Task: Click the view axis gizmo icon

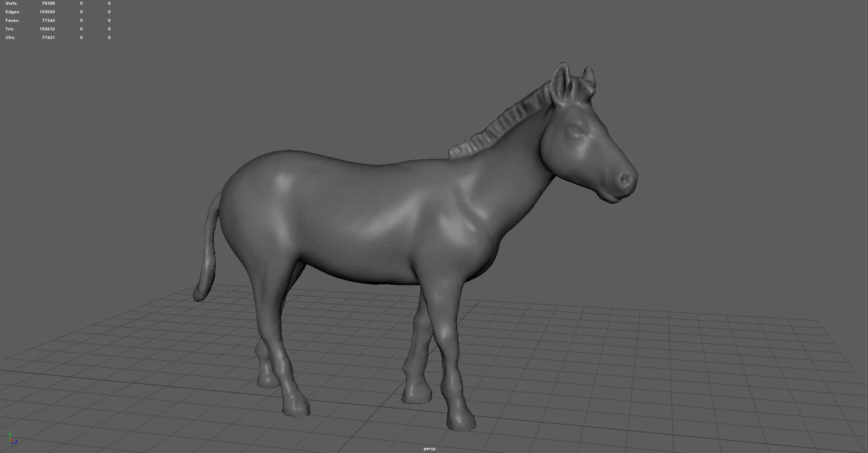Action: point(12,438)
